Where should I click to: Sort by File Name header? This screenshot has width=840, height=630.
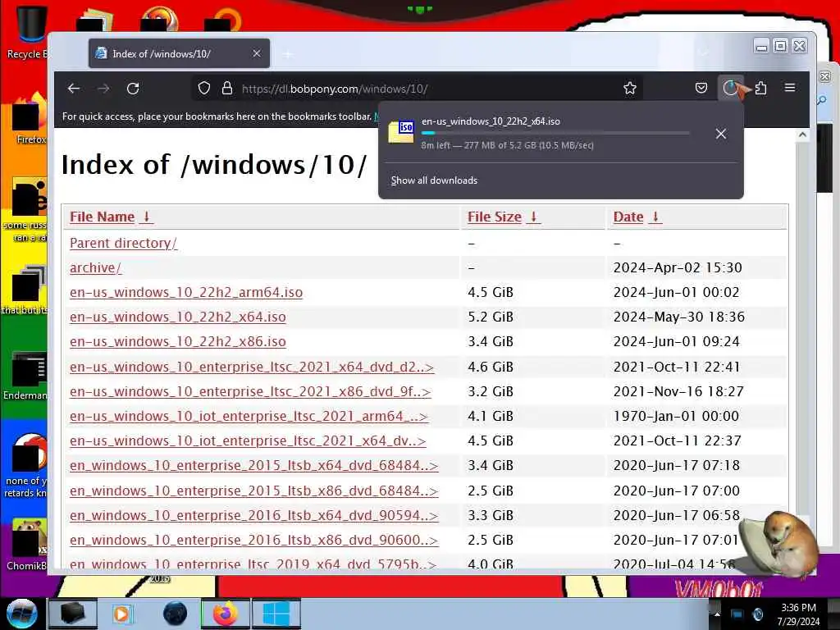pyautogui.click(x=102, y=217)
